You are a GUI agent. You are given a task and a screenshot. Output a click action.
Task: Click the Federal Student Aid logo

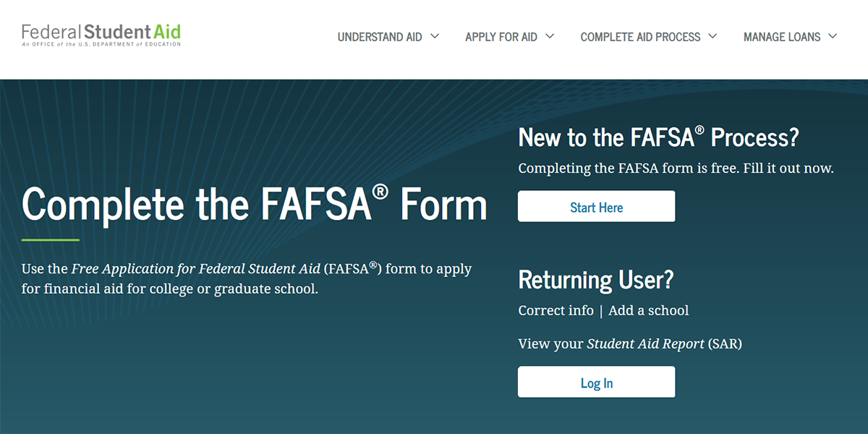[101, 35]
